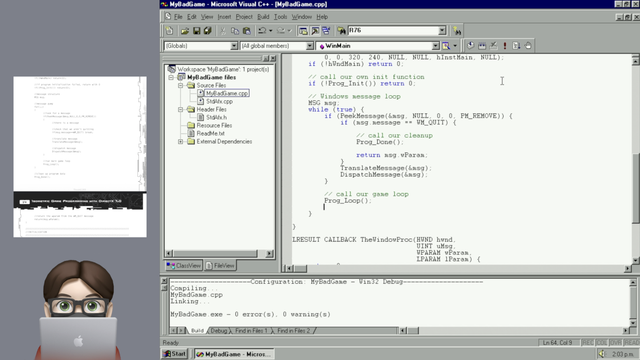Switch to the FileView tab

220,266
